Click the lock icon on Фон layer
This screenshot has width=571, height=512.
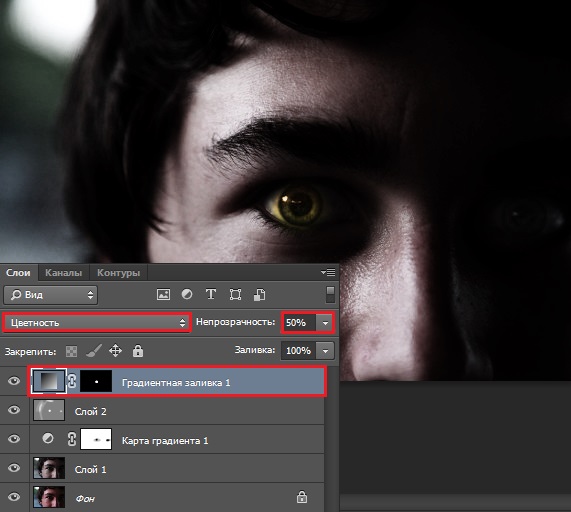click(302, 497)
